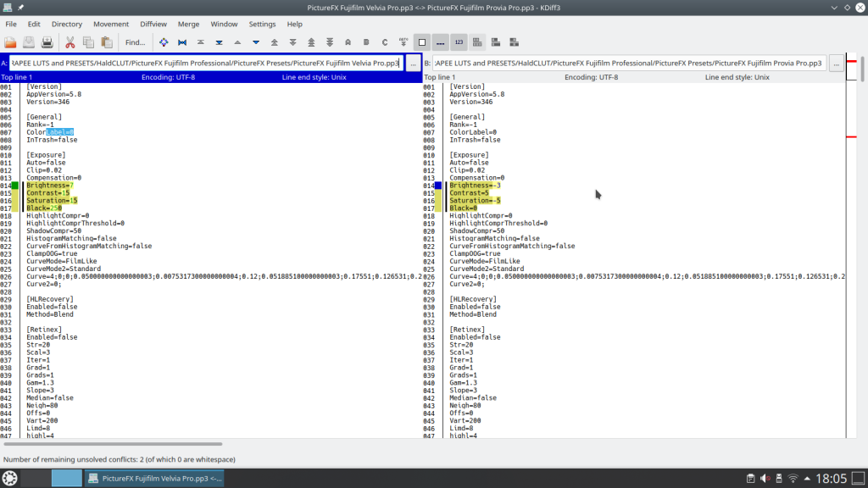Open the Directory menu
The image size is (868, 488).
click(67, 24)
